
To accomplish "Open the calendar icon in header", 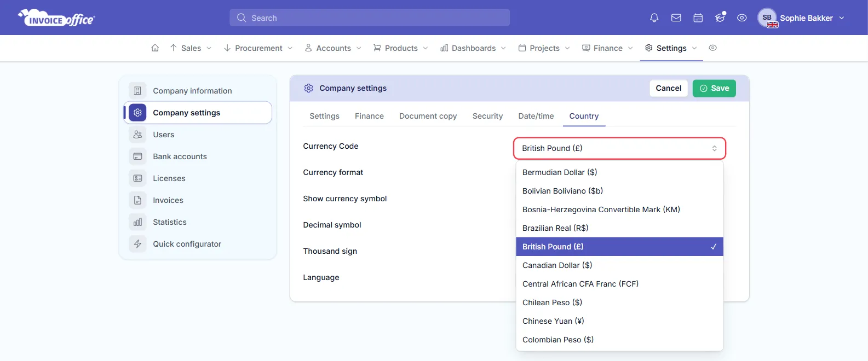I will pyautogui.click(x=698, y=18).
